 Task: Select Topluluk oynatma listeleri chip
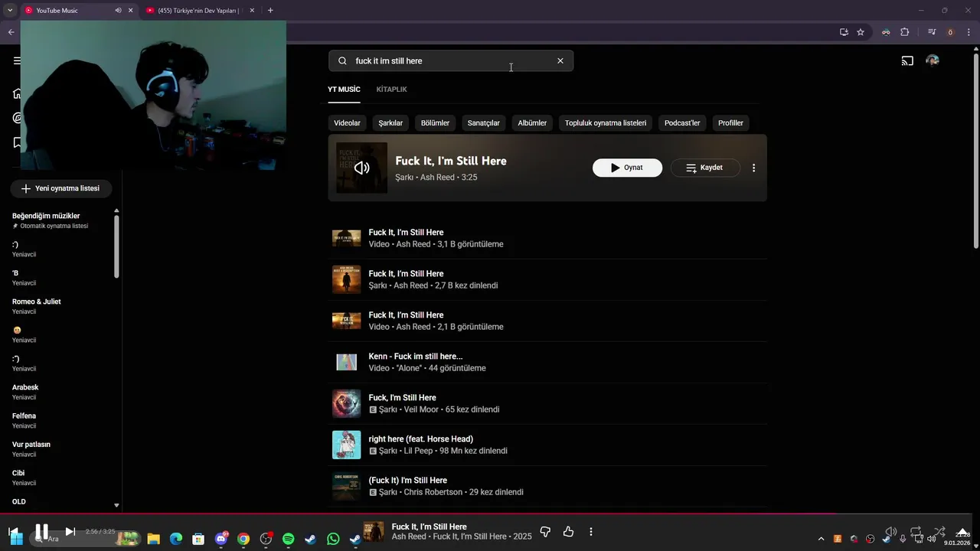[606, 122]
